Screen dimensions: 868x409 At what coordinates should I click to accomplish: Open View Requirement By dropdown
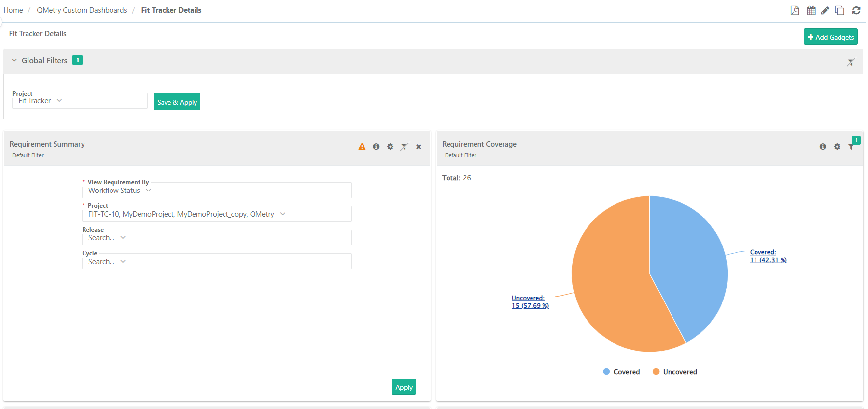[217, 191]
